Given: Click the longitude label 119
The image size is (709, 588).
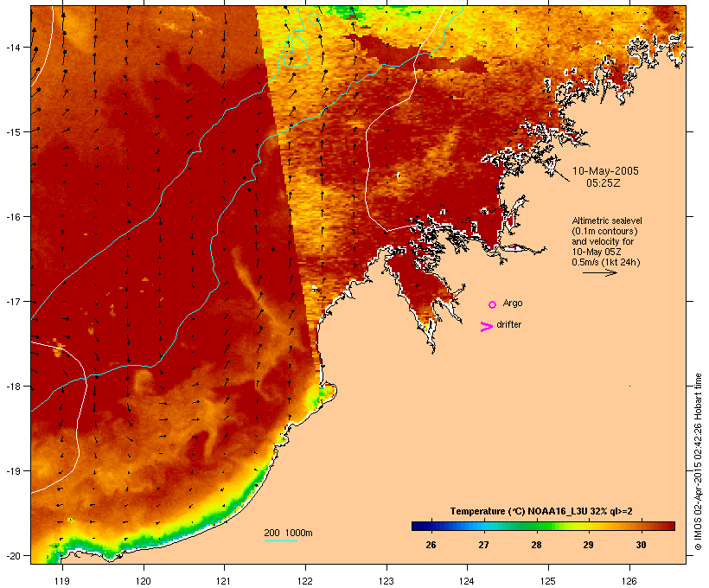Looking at the screenshot, I should [62, 581].
